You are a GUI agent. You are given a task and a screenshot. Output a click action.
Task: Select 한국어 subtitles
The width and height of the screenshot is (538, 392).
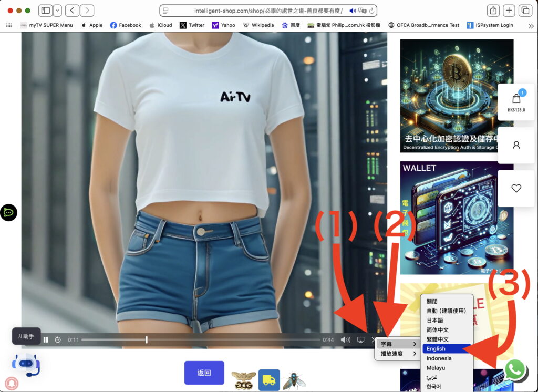447,387
